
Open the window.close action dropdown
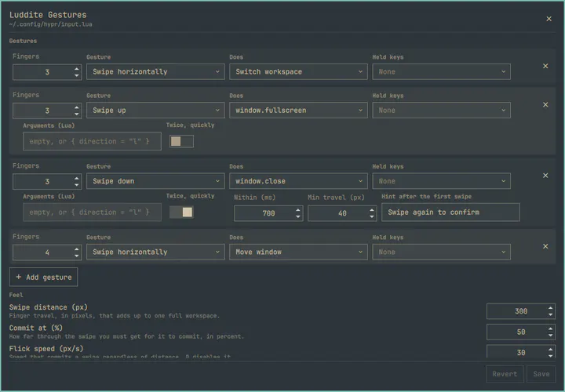[298, 181]
